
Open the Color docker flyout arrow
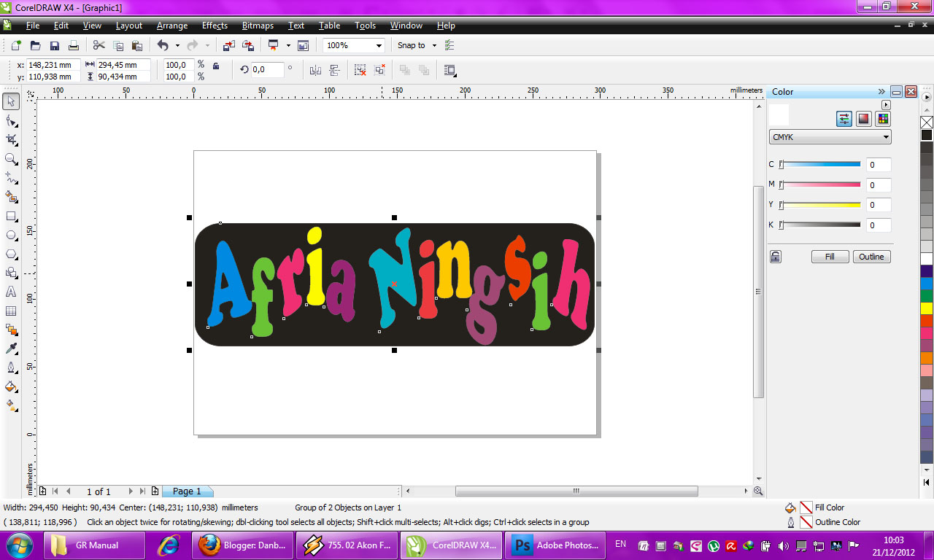pyautogui.click(x=887, y=105)
